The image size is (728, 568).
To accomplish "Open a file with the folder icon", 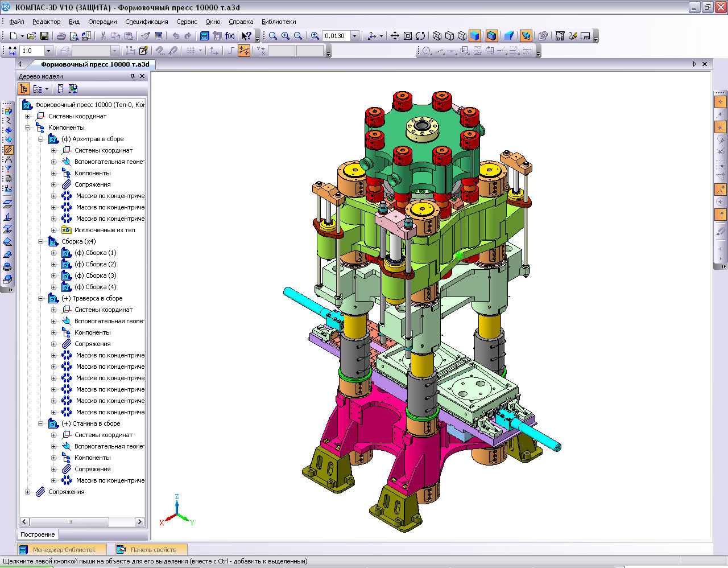I will click(32, 36).
